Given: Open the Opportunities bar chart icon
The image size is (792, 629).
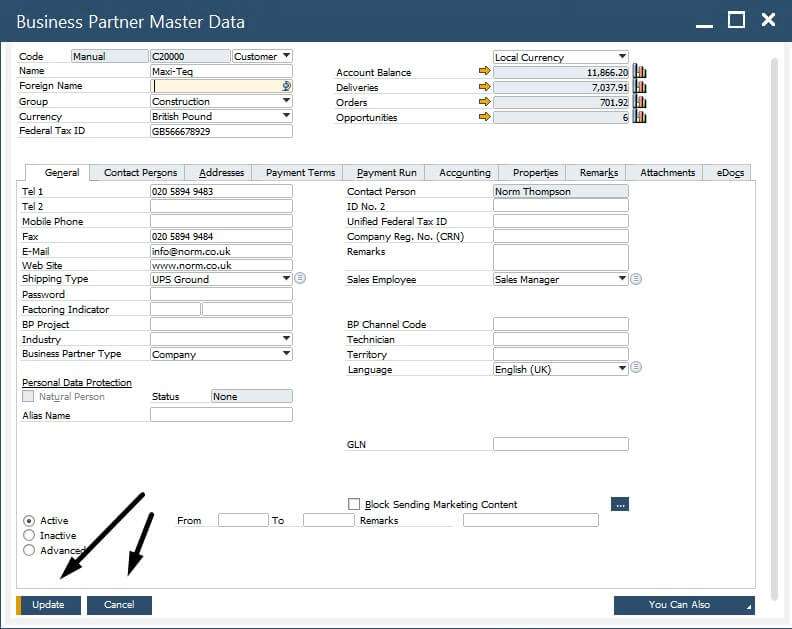Looking at the screenshot, I should [x=639, y=117].
